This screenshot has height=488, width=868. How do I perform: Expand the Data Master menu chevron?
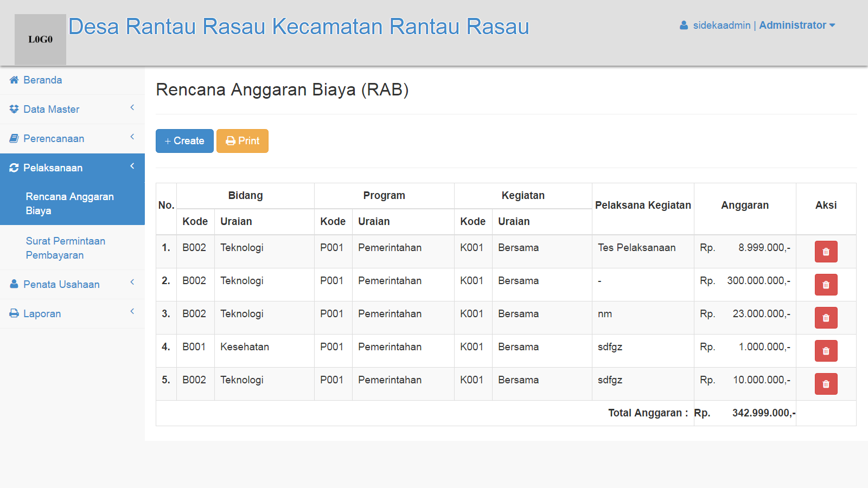132,108
